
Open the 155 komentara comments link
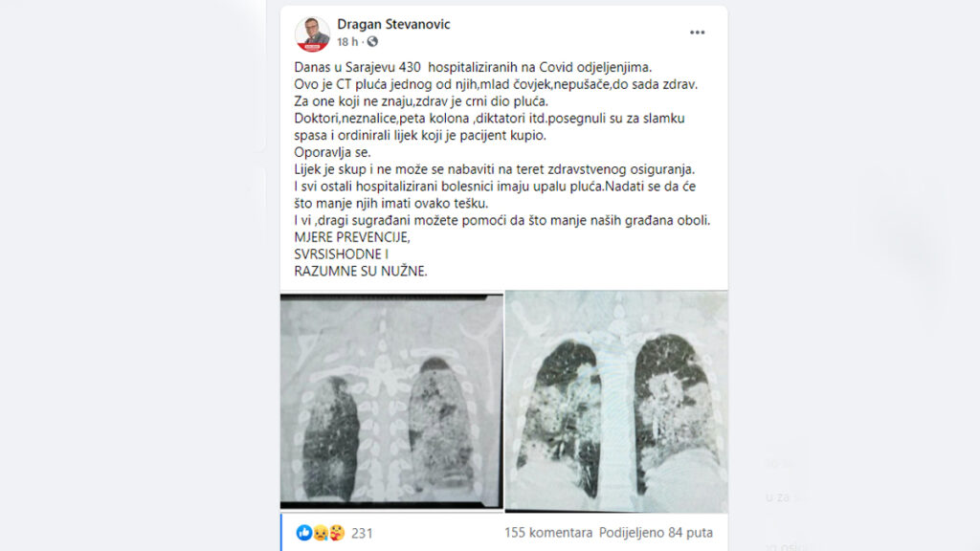548,533
